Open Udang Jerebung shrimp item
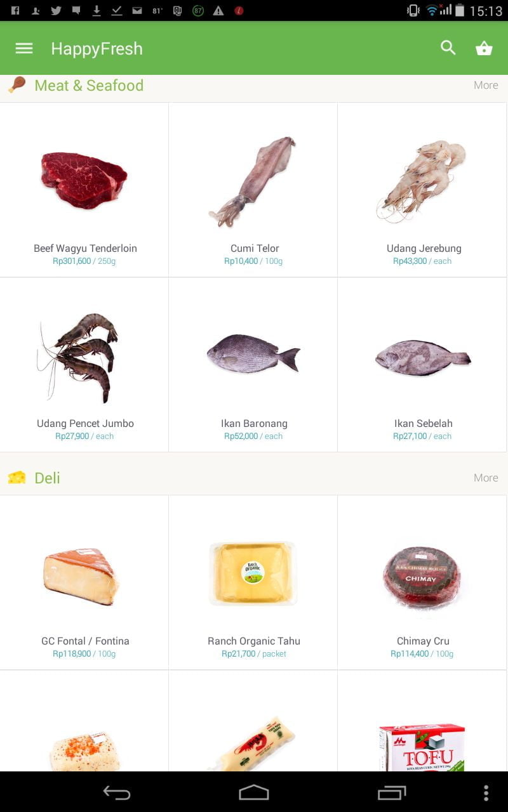This screenshot has width=508, height=812. [x=422, y=190]
